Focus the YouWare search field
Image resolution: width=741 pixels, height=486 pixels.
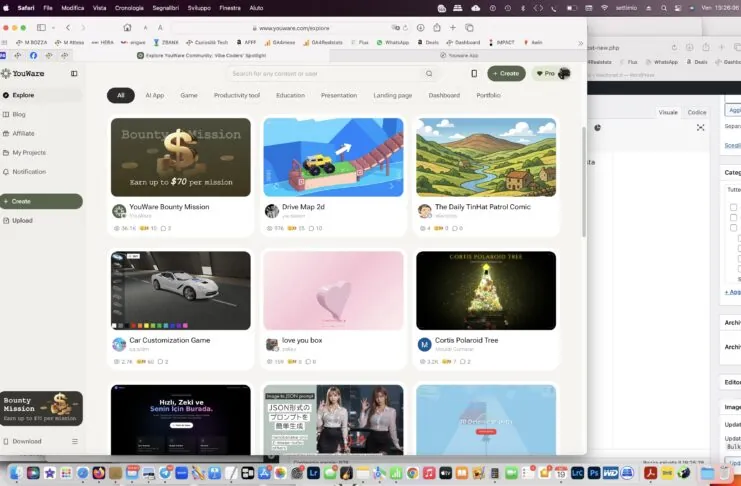pyautogui.click(x=326, y=74)
